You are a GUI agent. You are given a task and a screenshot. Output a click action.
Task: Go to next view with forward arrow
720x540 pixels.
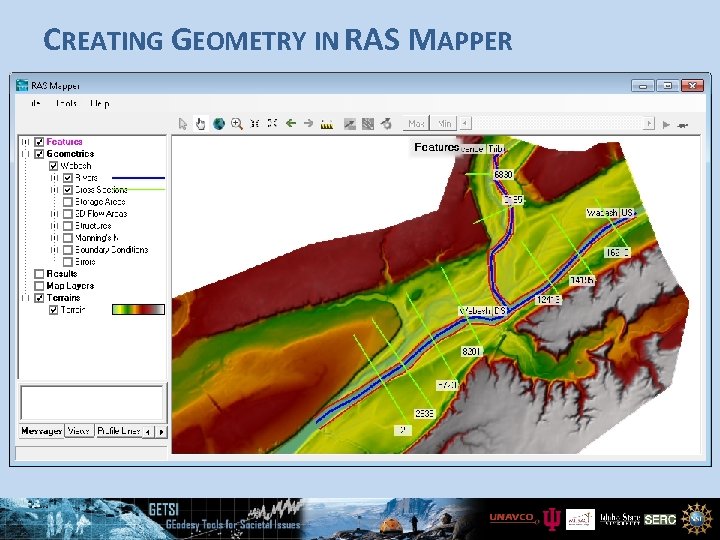click(307, 124)
